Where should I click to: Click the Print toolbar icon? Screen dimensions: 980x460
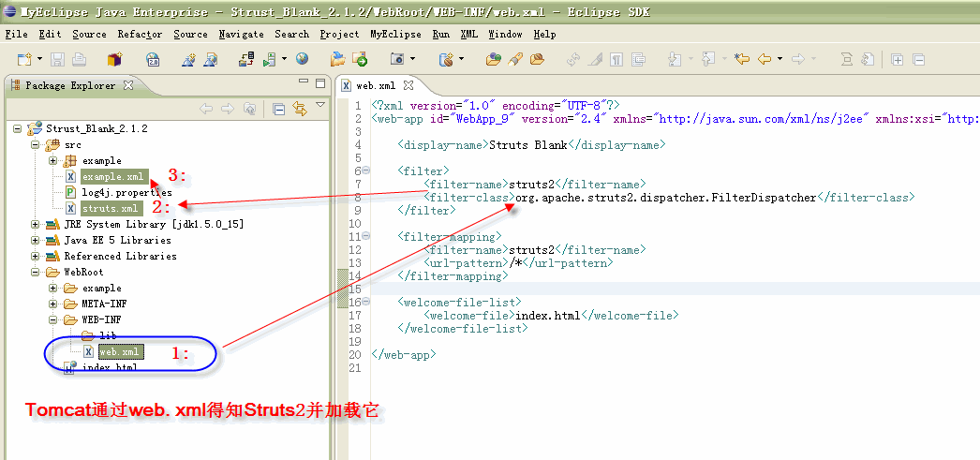[79, 59]
